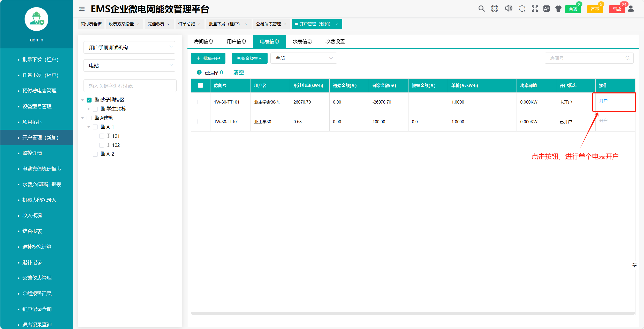Open the language translation icon
The image size is (644, 329).
point(546,9)
